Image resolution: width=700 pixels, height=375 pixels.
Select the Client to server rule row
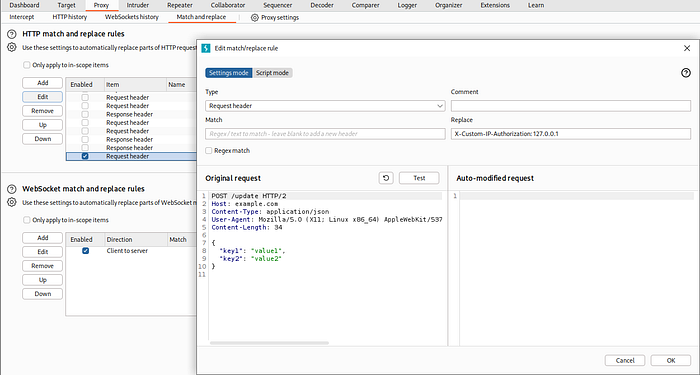click(x=131, y=251)
